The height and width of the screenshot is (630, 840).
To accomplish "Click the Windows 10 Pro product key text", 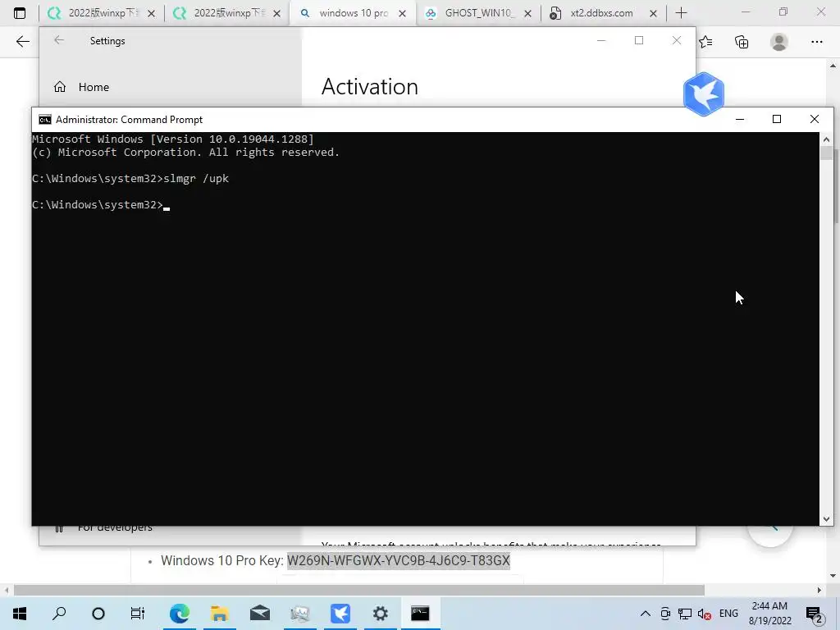I will 398,561.
